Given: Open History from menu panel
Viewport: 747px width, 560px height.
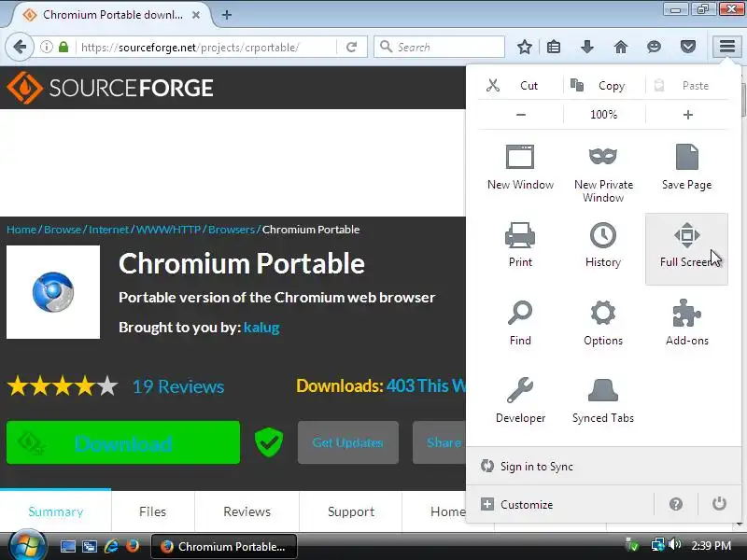Looking at the screenshot, I should (x=603, y=245).
